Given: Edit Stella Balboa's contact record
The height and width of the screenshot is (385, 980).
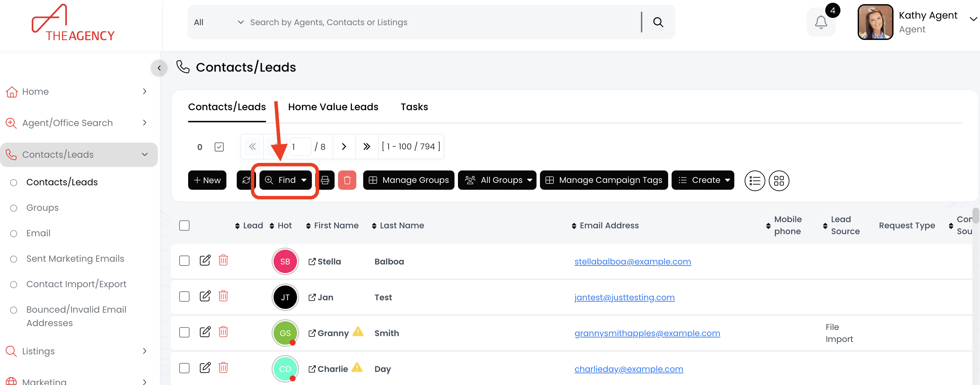Looking at the screenshot, I should [x=205, y=260].
